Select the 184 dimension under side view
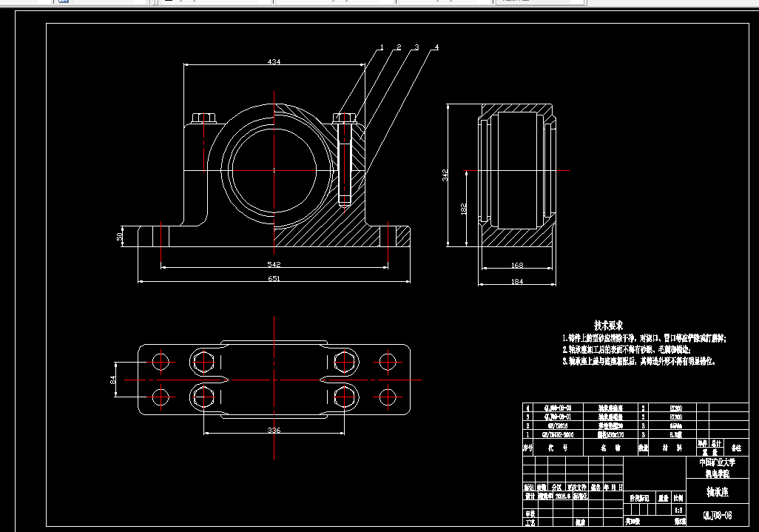759x532 pixels. [517, 281]
